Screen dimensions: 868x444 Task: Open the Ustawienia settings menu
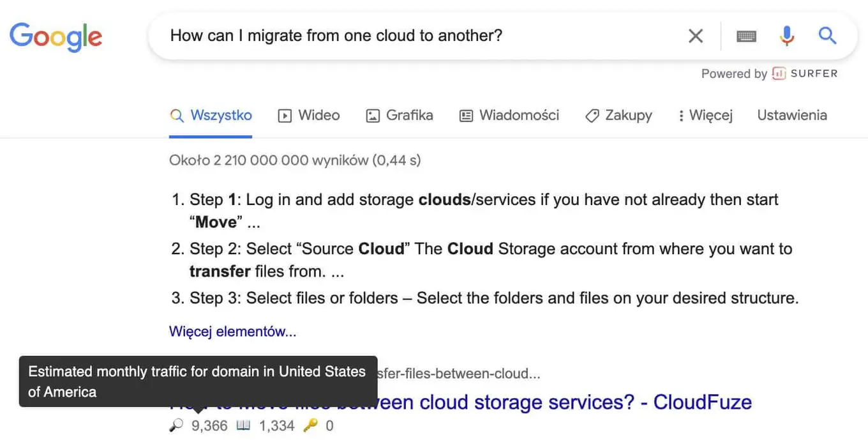click(x=792, y=115)
